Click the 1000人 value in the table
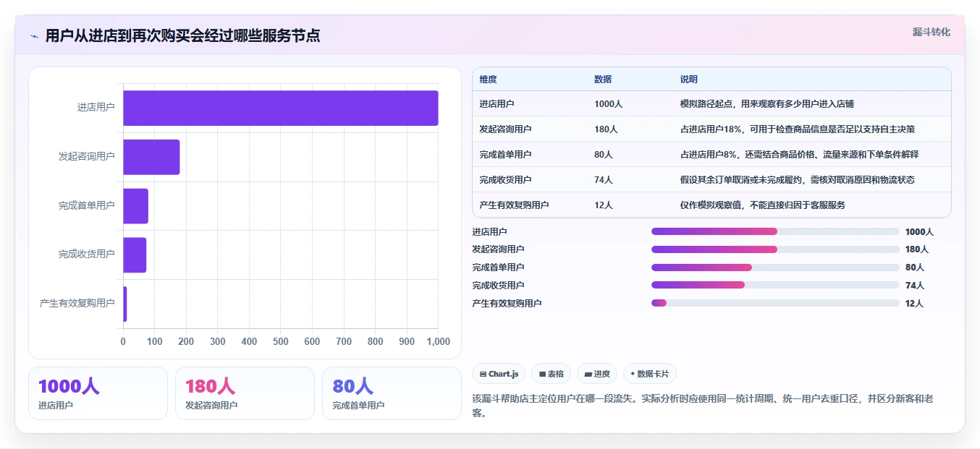 [x=609, y=104]
